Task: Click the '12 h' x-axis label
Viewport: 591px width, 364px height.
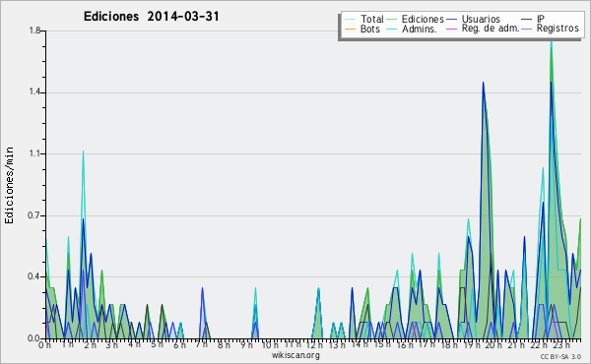Action: (314, 344)
